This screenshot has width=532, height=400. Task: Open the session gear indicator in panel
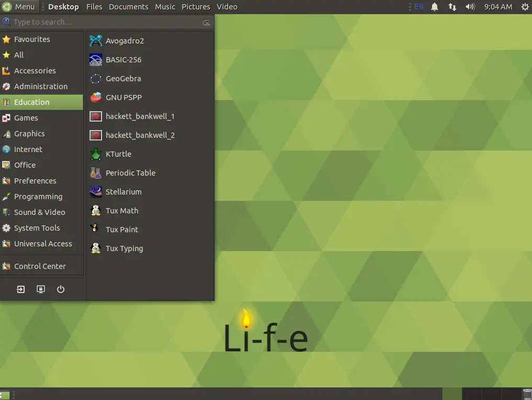tap(525, 7)
